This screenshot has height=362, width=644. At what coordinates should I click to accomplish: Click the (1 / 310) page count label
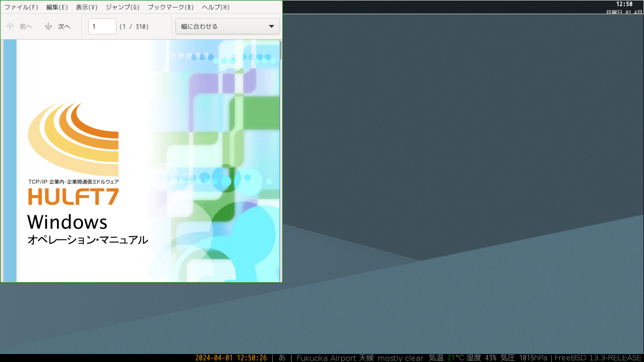(134, 27)
